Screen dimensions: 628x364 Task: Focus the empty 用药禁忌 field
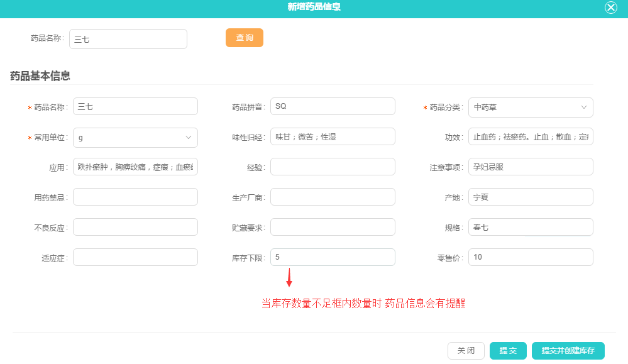coord(135,197)
